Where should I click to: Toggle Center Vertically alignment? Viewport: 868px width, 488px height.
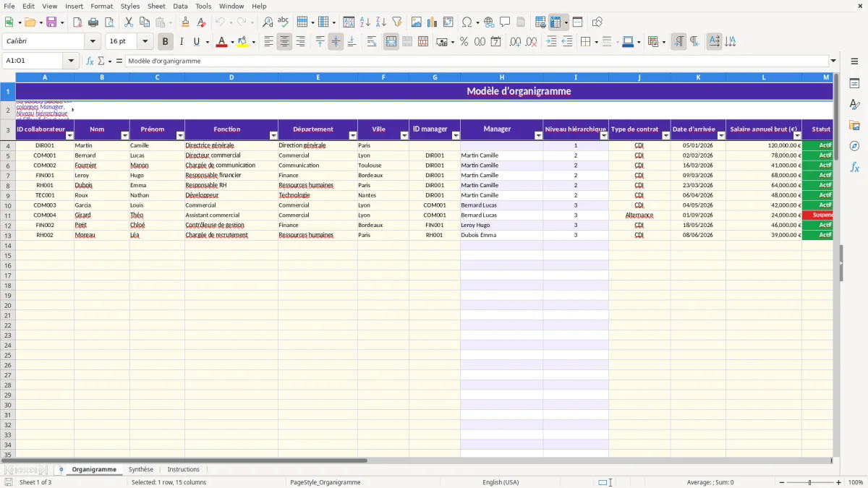[336, 42]
